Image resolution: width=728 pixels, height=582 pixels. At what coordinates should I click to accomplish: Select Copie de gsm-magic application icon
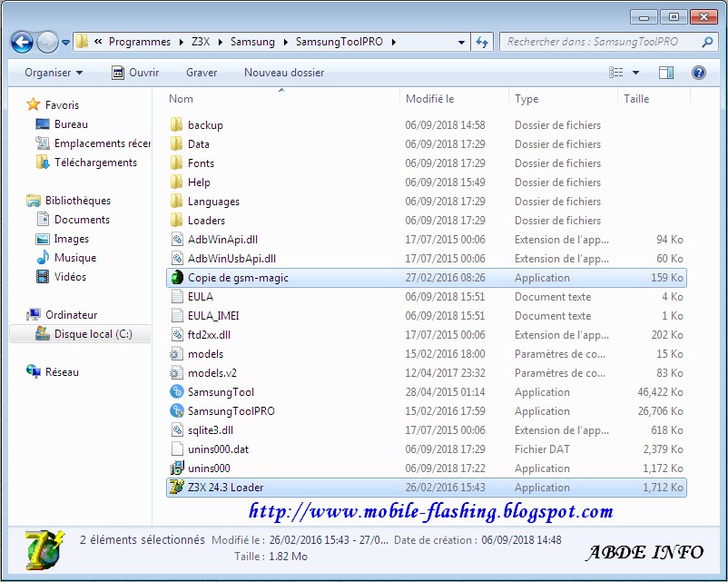[177, 277]
